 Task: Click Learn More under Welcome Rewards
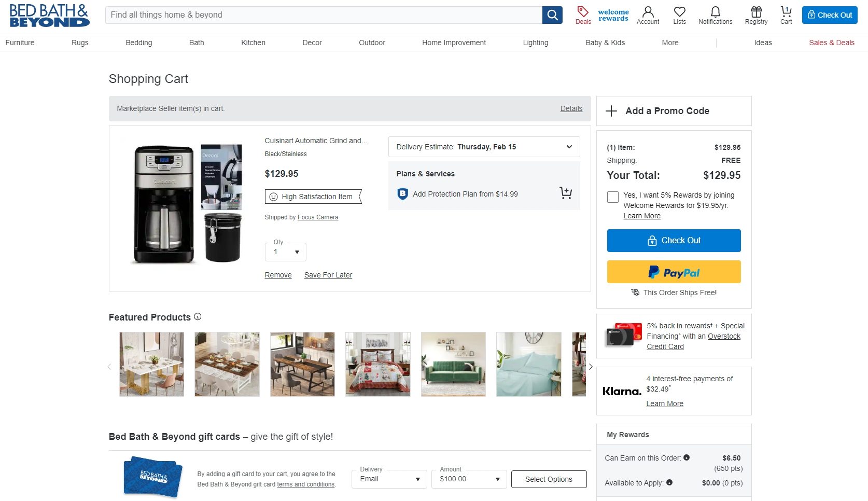click(x=642, y=216)
